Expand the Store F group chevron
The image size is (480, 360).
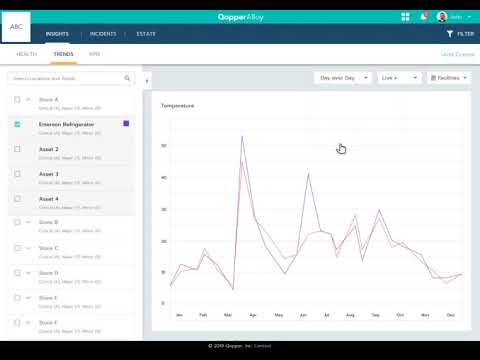[x=28, y=323]
